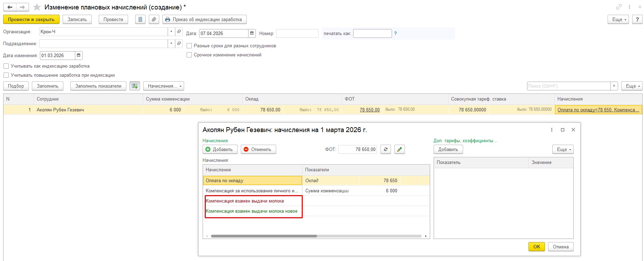
Task: Click the add-row table icon beside Заполнить показатели
Action: [x=135, y=86]
